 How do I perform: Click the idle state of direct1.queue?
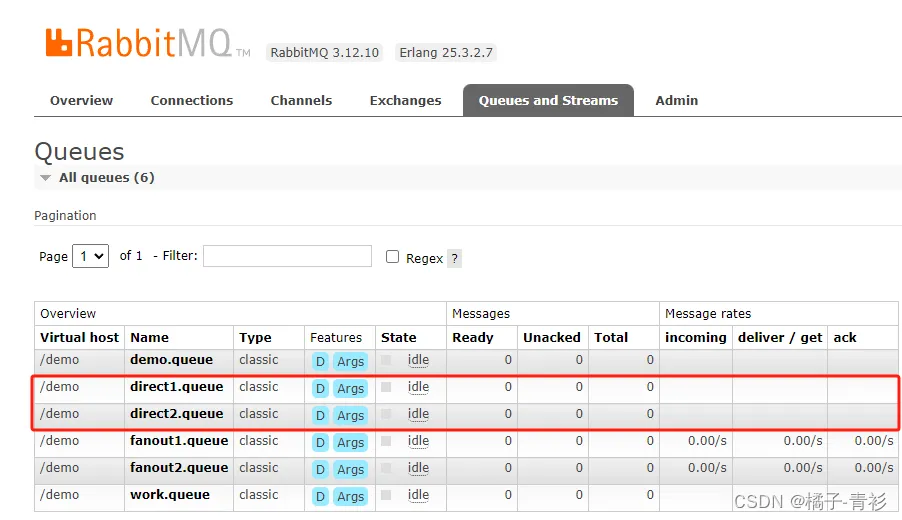(x=418, y=387)
